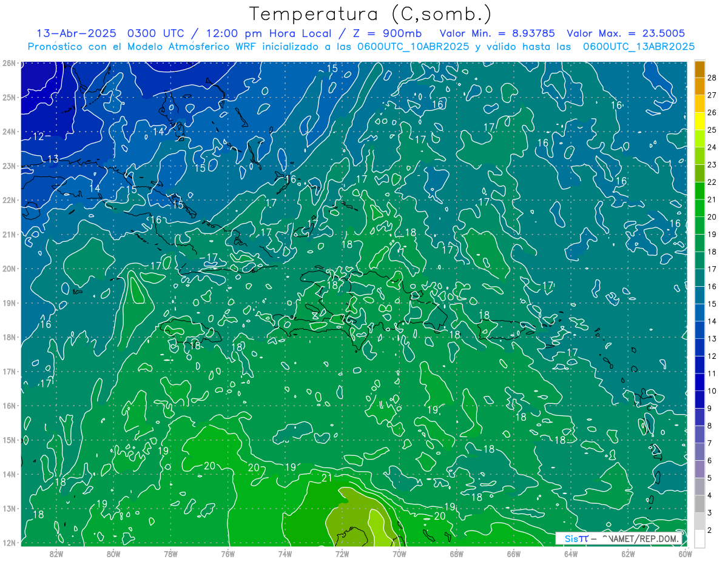Click the '19N' latitude axis label
728x562 pixels.
(8, 303)
